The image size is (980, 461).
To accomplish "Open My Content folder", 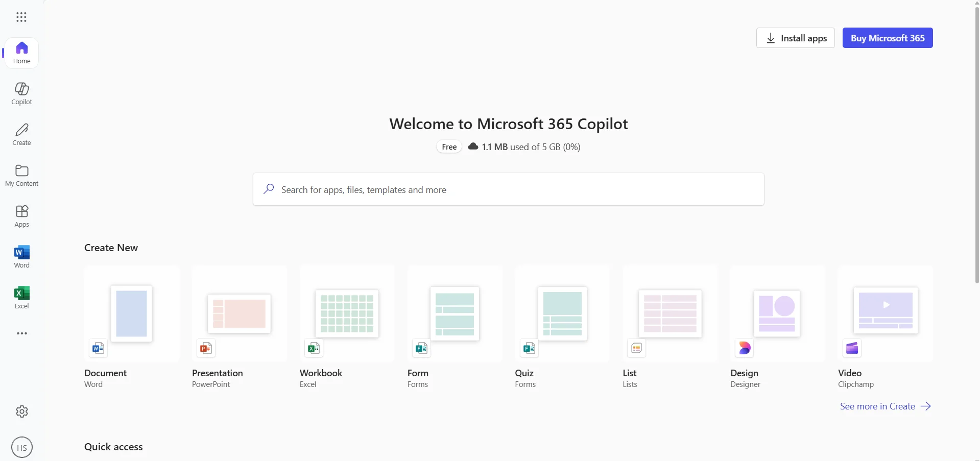I will coord(21,175).
